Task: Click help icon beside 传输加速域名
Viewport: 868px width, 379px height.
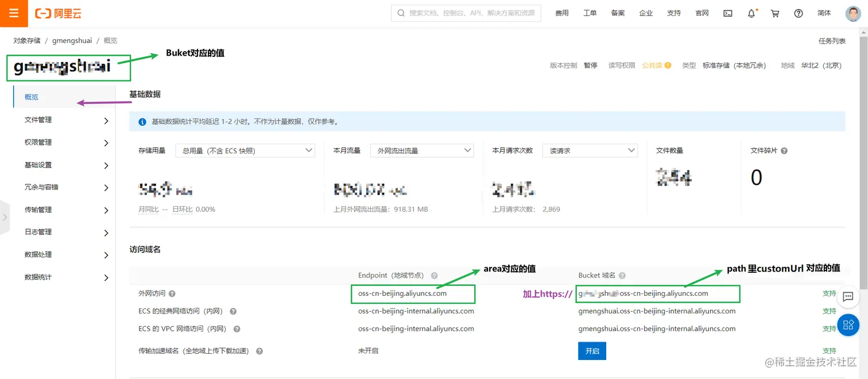Action: [x=259, y=351]
